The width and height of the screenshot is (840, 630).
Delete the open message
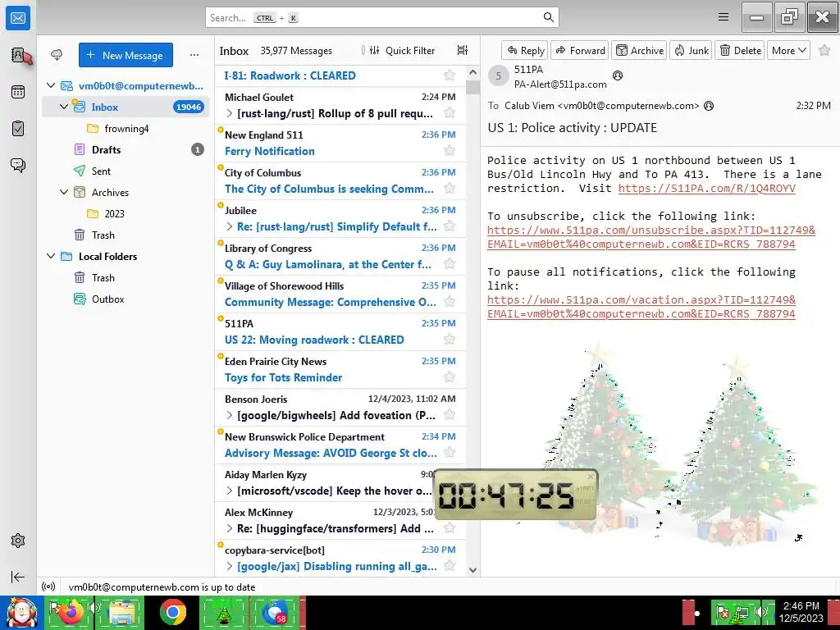click(x=740, y=50)
